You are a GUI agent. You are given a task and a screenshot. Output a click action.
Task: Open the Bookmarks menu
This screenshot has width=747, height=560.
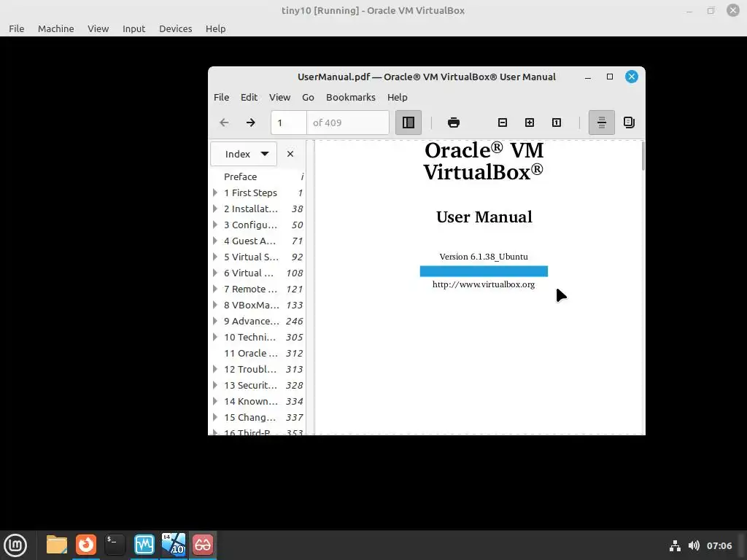351,97
